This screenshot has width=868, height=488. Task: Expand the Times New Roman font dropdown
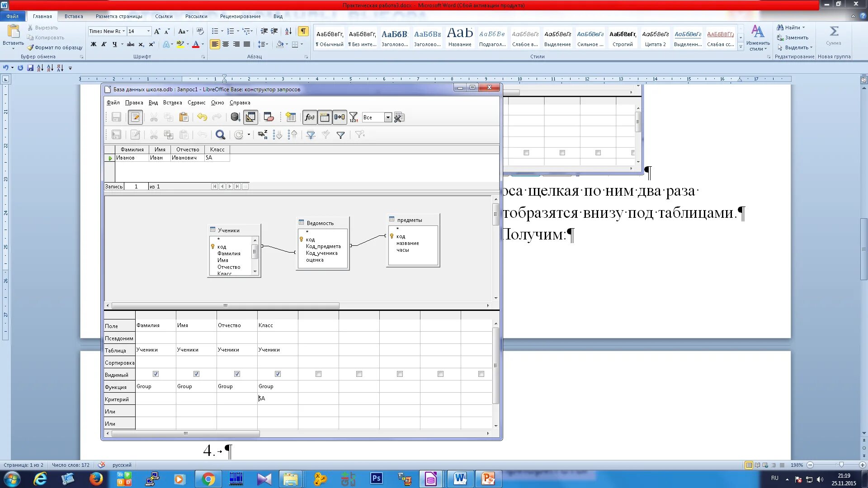(x=123, y=31)
